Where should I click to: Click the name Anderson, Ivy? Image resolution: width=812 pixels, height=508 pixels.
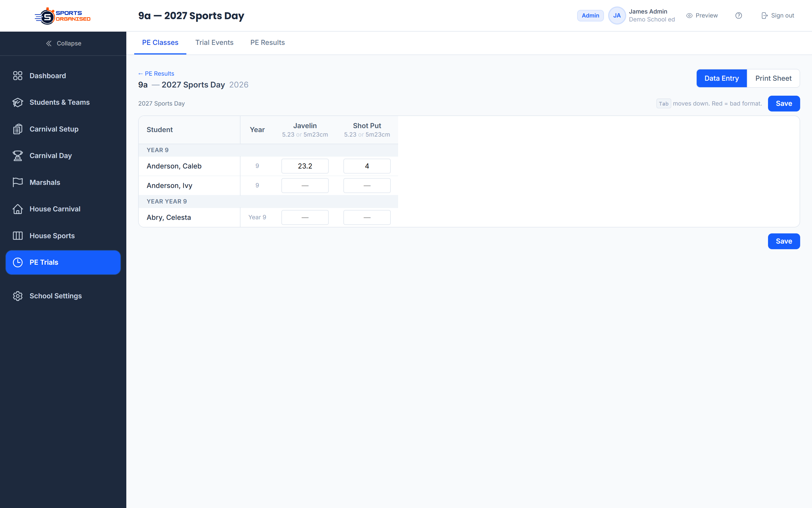click(x=169, y=185)
